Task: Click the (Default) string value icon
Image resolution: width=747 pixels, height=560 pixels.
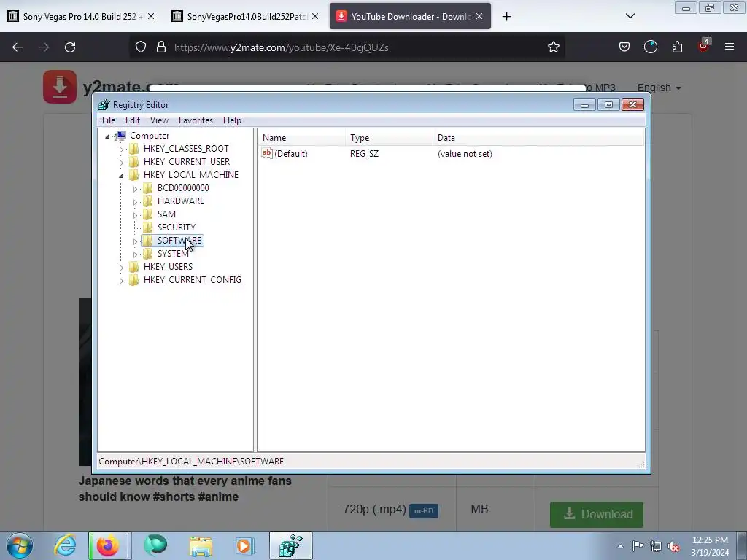Action: click(267, 153)
